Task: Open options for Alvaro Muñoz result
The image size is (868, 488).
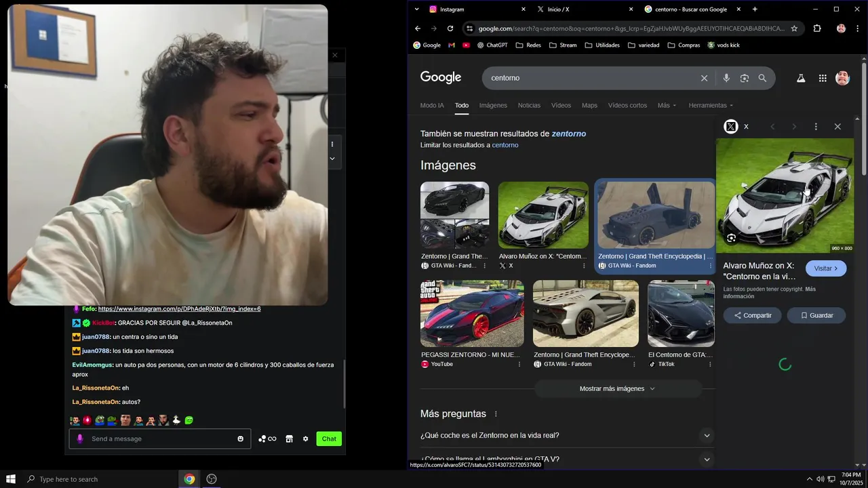Action: [x=584, y=266]
